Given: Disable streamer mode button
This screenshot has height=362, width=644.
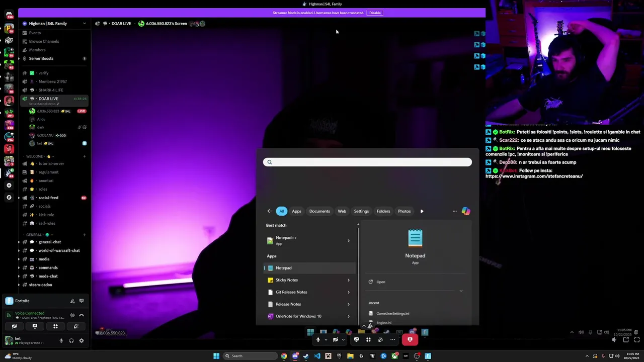Looking at the screenshot, I should [x=375, y=13].
